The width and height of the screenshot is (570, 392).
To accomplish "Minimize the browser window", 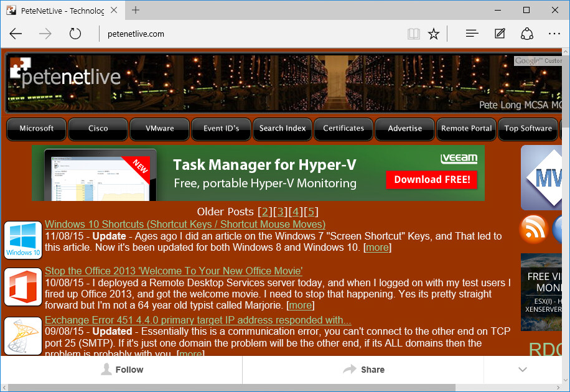I will pos(498,10).
